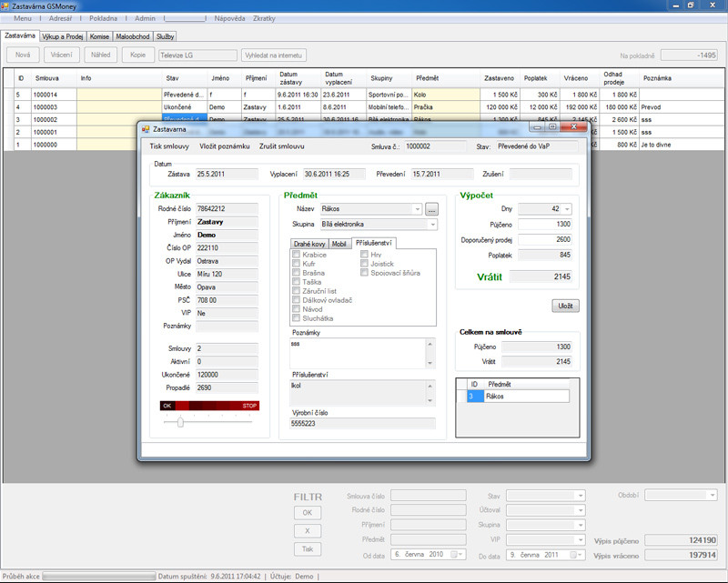Click Vyhledat na internetu button
The height and width of the screenshot is (583, 728).
[x=274, y=55]
